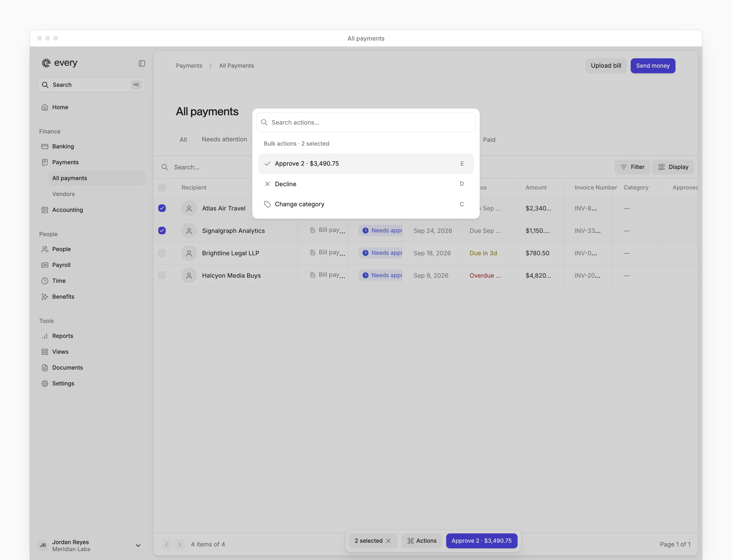Viewport: 732px width, 560px height.
Task: Open Reports under Tools
Action: pyautogui.click(x=91, y=336)
